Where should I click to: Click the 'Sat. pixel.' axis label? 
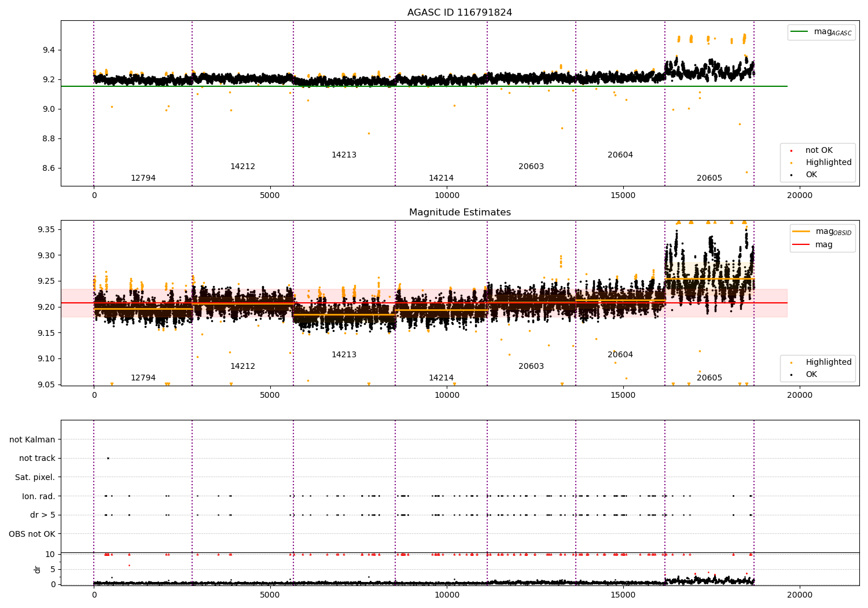pyautogui.click(x=35, y=478)
